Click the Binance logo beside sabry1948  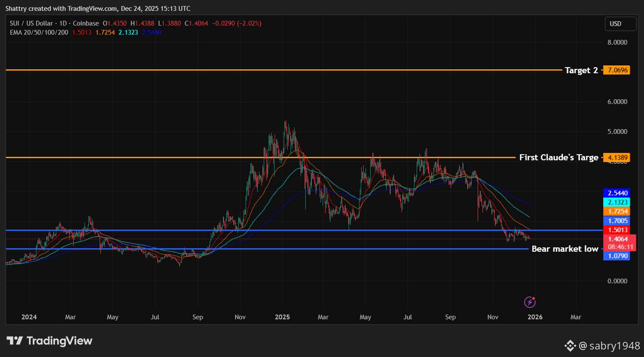[570, 346]
